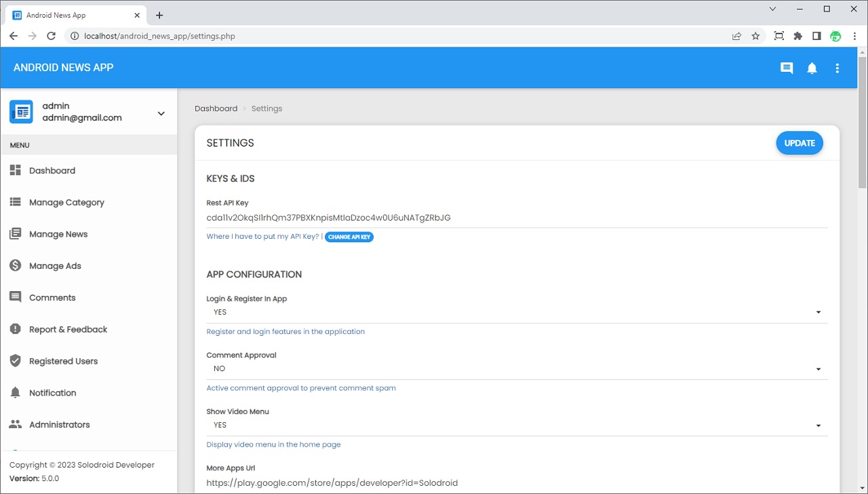The height and width of the screenshot is (494, 868).
Task: Open Manage Category in sidebar menu
Action: tap(66, 202)
